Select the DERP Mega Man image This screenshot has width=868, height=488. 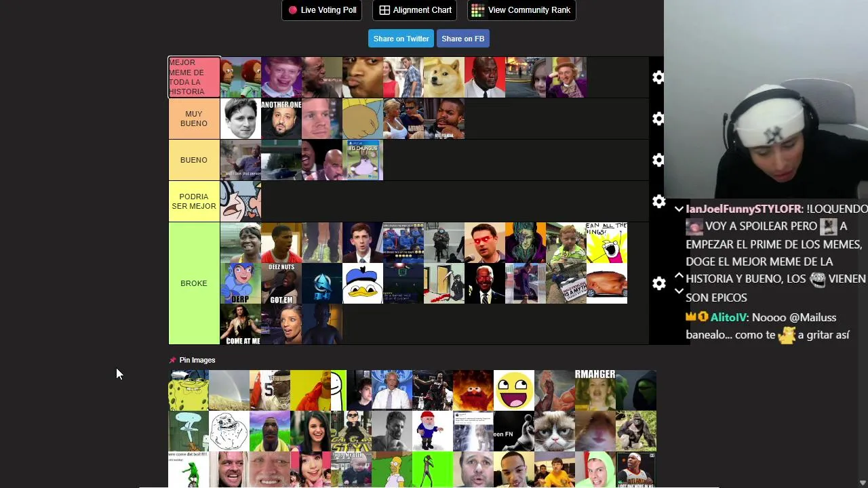241,283
